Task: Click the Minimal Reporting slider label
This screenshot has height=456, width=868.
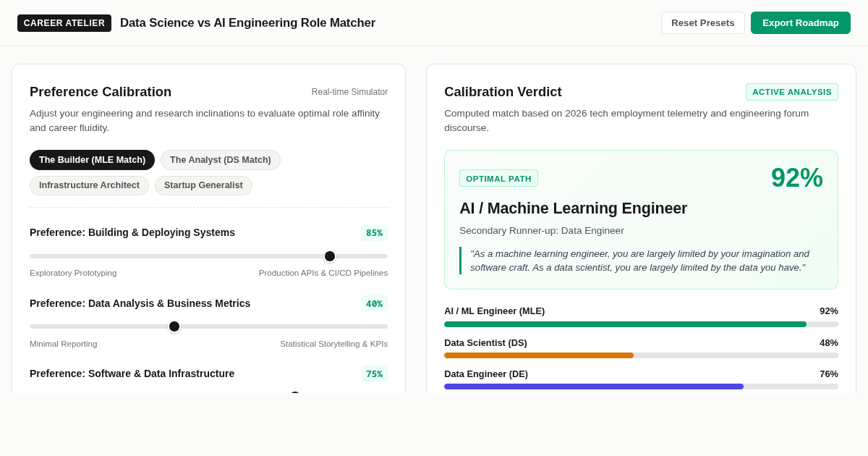Action: tap(64, 344)
